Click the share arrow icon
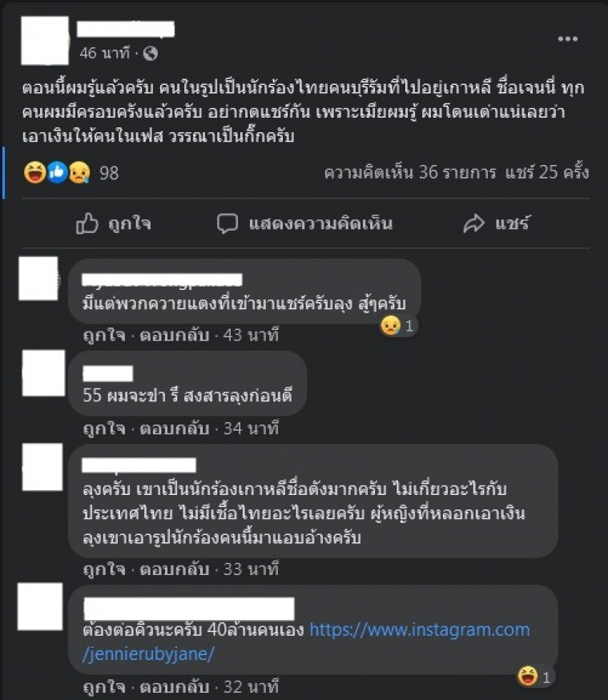 tap(473, 223)
